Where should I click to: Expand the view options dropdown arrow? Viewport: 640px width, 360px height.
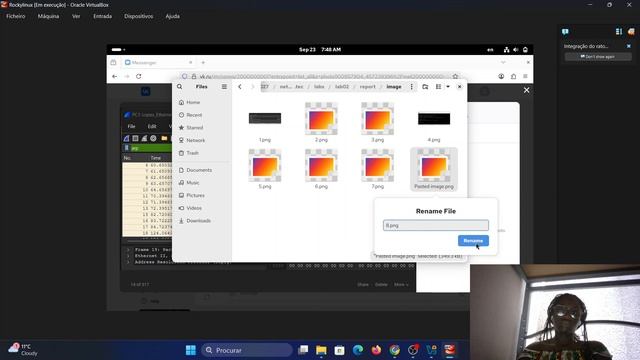pyautogui.click(x=448, y=87)
